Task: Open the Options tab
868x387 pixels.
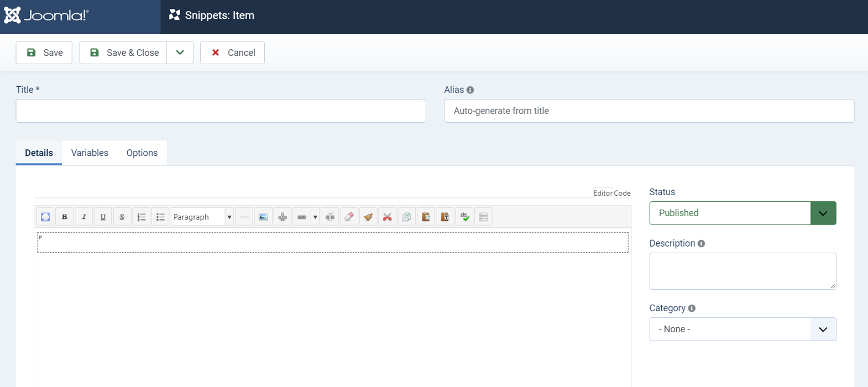Action: click(x=142, y=153)
